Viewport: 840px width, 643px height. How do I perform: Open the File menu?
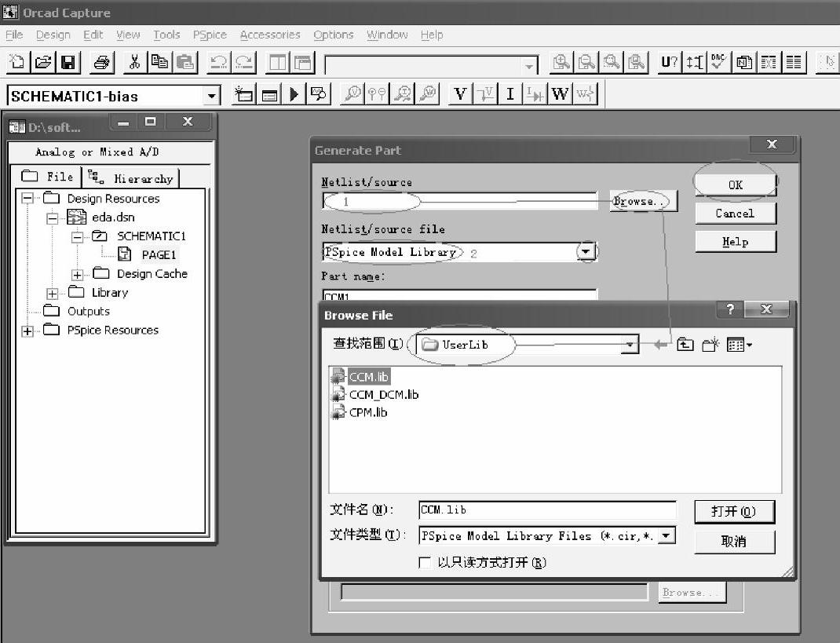coord(14,35)
